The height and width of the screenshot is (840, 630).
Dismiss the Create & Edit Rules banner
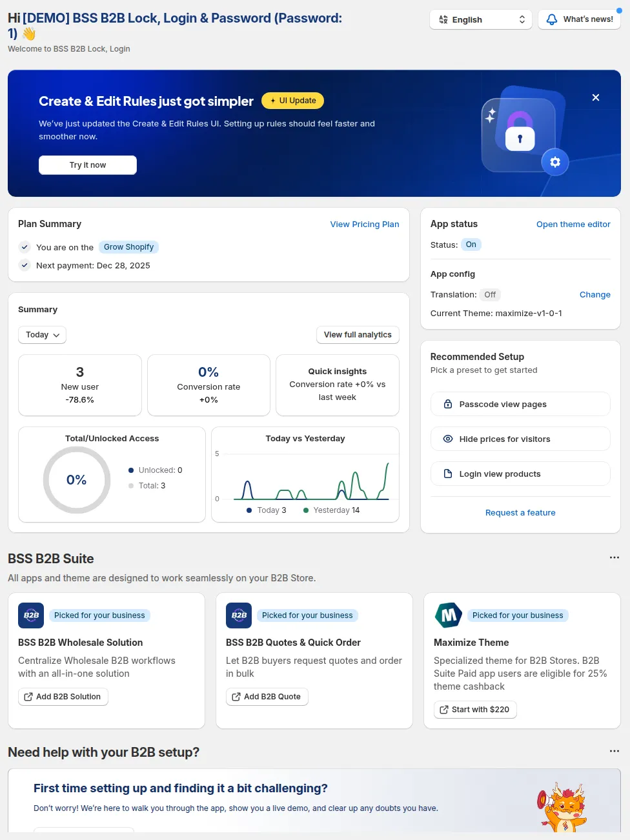pos(596,97)
